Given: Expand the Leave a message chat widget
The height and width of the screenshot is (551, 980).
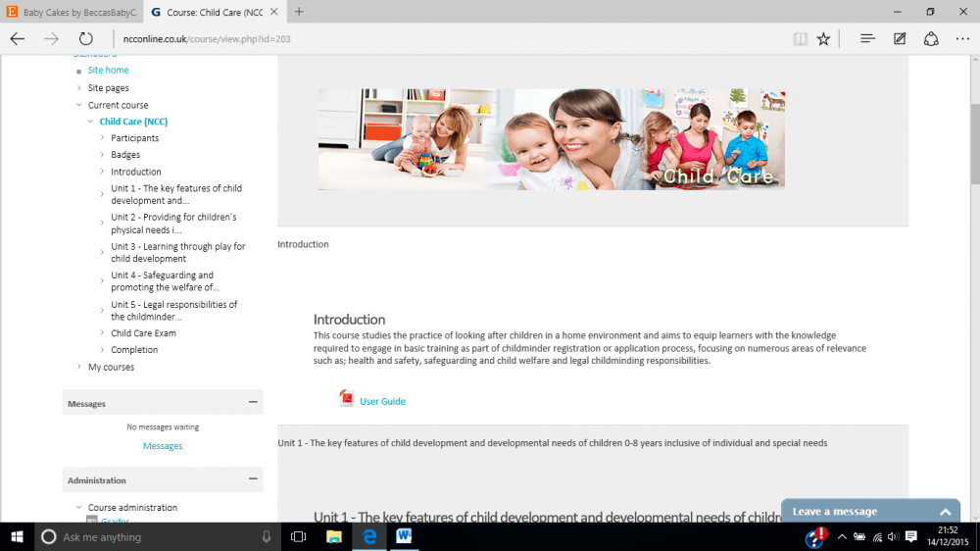Looking at the screenshot, I should tap(945, 512).
